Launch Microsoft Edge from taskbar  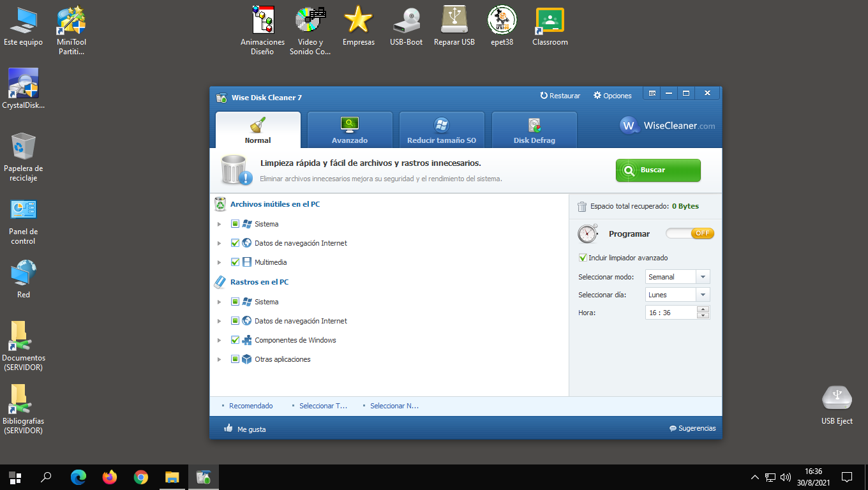pyautogui.click(x=78, y=477)
